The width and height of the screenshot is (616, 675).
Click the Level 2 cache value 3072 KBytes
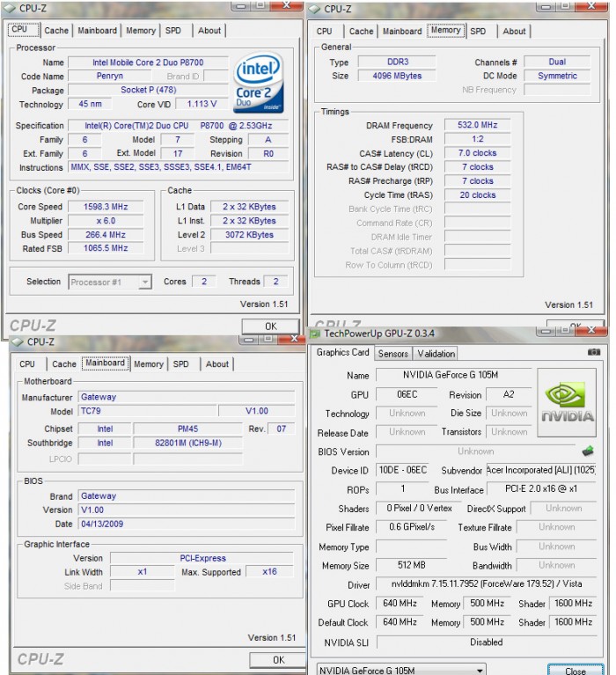249,235
